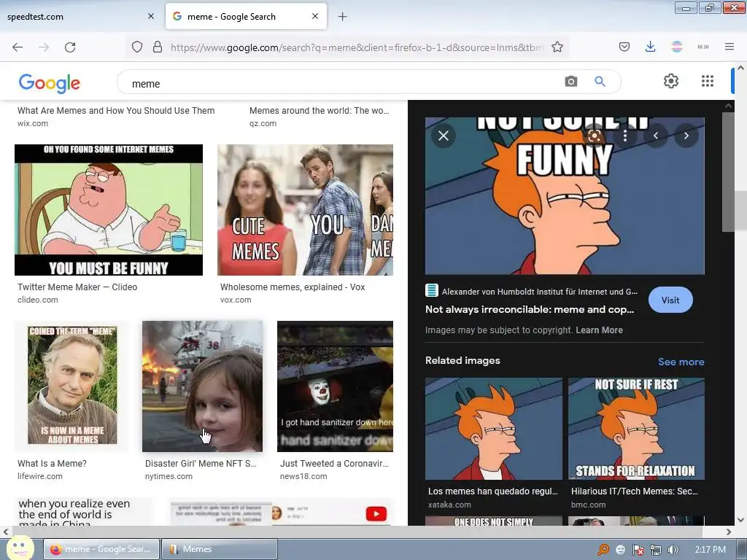
Task: Click the site padlock icon
Action: 158,47
